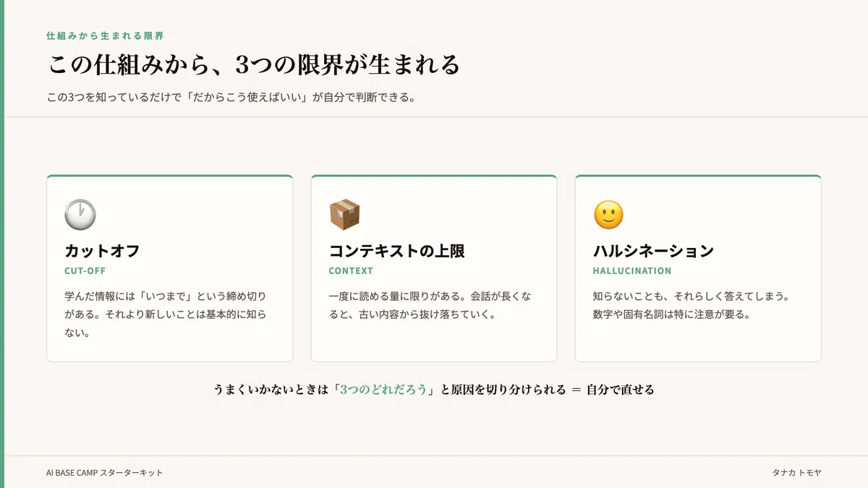Click the タナカ トモヤ author name

(x=796, y=473)
